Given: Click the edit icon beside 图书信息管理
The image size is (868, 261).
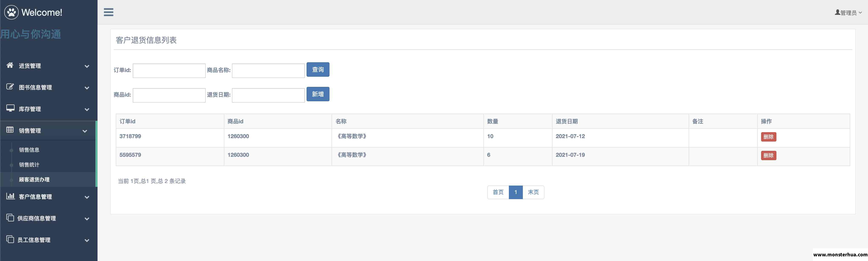Looking at the screenshot, I should coord(10,87).
